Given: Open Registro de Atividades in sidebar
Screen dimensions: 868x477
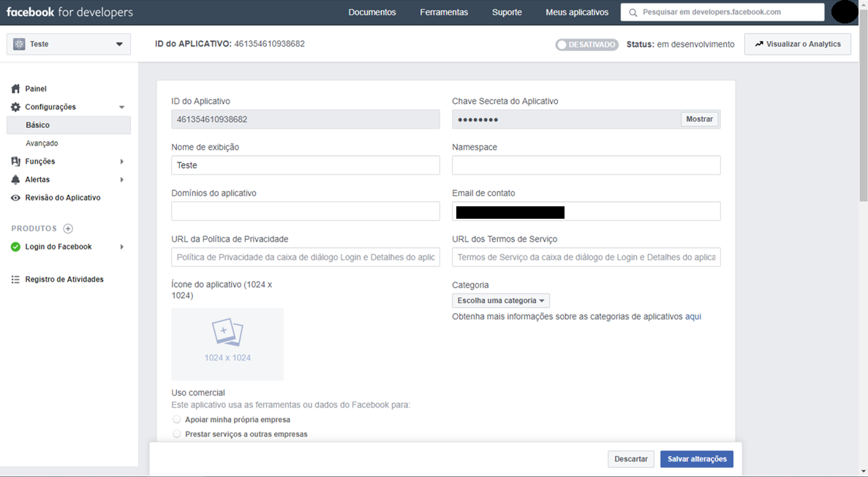Looking at the screenshot, I should (64, 279).
